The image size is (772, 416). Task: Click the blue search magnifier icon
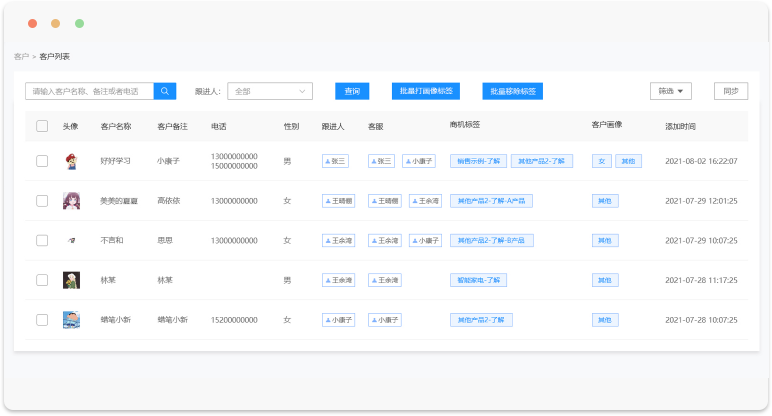[165, 91]
